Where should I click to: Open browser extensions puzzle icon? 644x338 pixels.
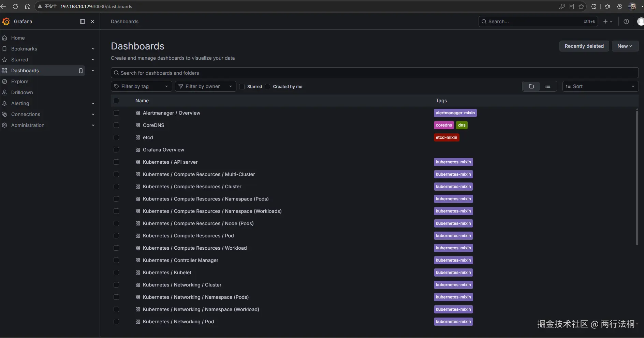click(594, 6)
